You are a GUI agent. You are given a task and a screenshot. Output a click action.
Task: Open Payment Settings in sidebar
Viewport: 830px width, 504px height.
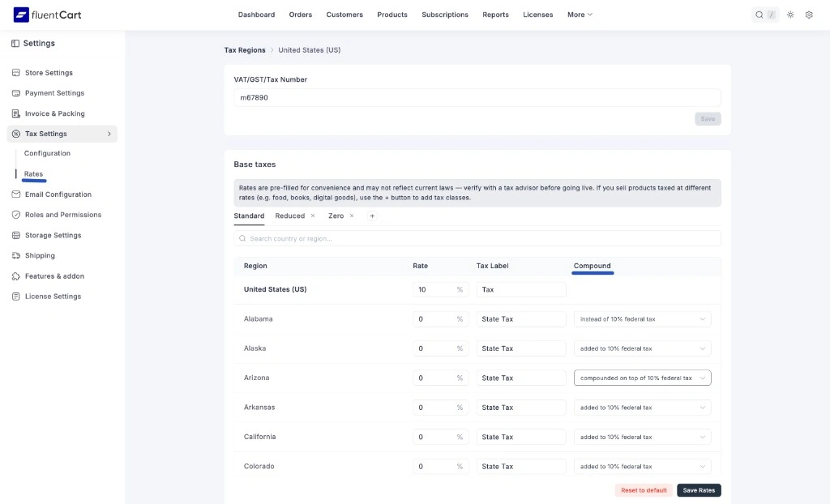(54, 93)
